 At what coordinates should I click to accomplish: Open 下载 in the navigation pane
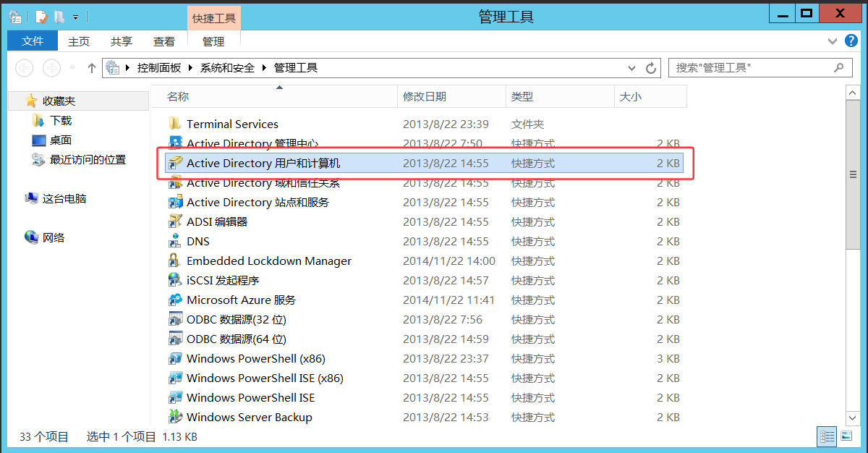(x=61, y=120)
